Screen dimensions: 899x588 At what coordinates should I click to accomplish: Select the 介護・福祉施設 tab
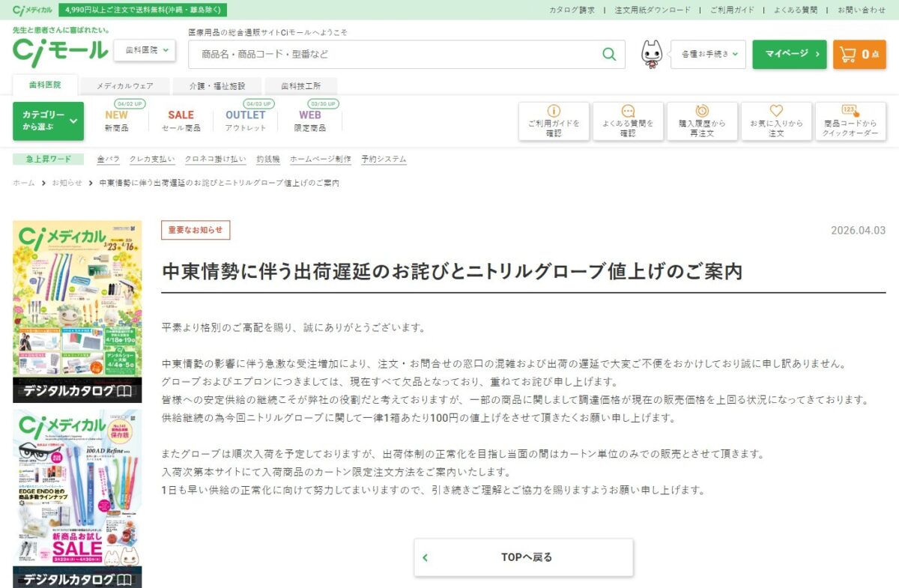point(217,86)
